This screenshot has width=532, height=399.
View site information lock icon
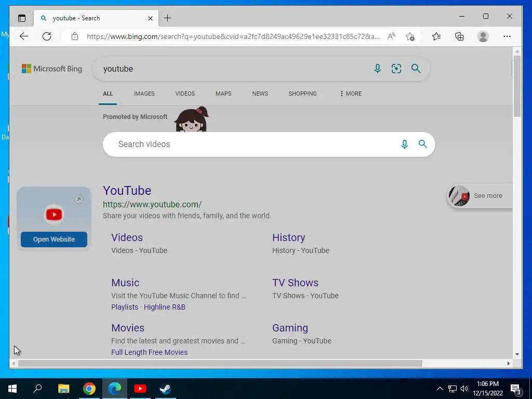[x=75, y=36]
